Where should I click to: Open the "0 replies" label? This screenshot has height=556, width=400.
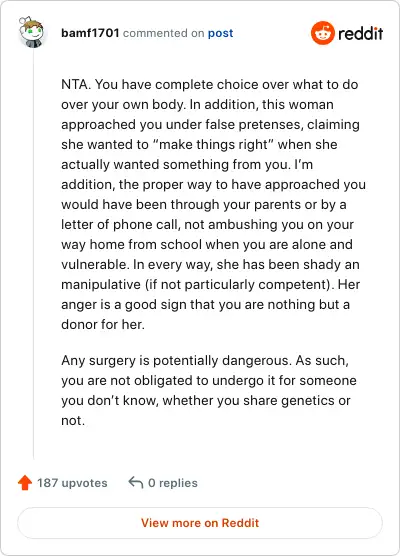click(173, 483)
